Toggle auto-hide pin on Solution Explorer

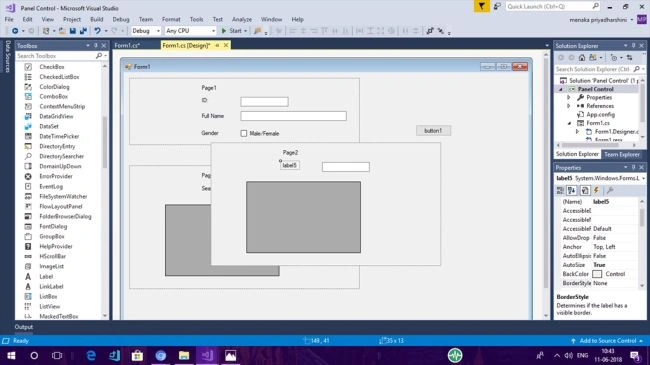pyautogui.click(x=633, y=46)
